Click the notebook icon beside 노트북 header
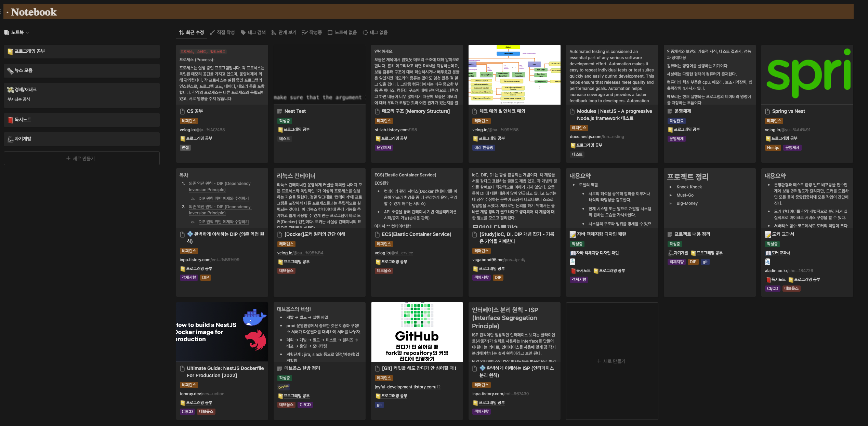This screenshot has height=426, width=868. (6, 32)
